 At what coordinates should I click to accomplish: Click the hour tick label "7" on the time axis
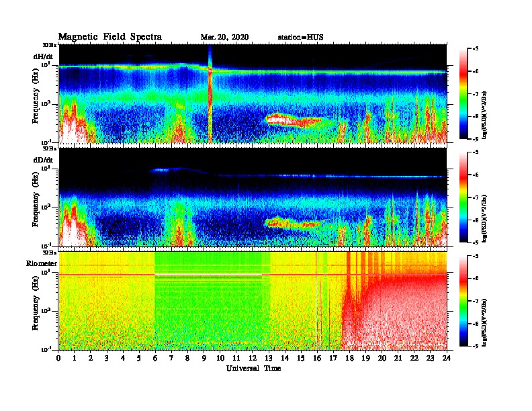click(x=171, y=358)
